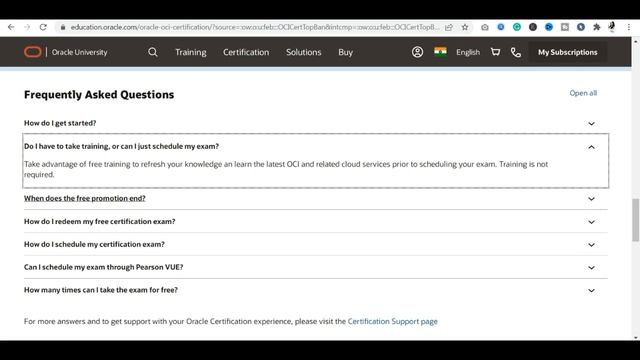Open the Certification Support page link
Viewport: 640px width, 360px height.
pos(392,321)
